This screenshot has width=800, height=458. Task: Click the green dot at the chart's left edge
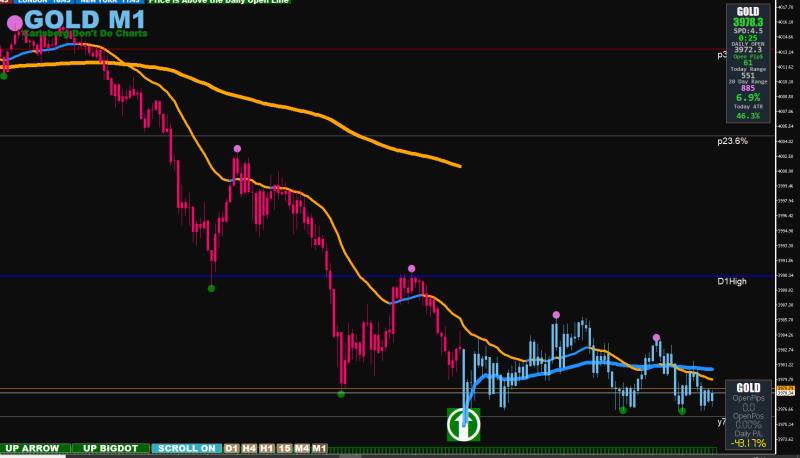point(4,76)
